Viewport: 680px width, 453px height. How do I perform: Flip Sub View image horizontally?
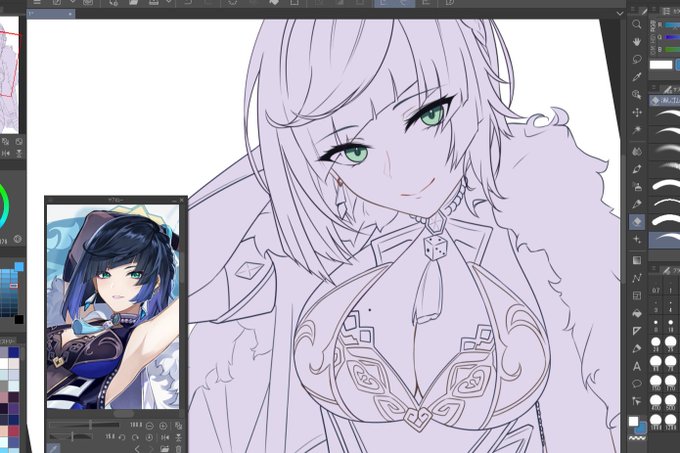165,437
